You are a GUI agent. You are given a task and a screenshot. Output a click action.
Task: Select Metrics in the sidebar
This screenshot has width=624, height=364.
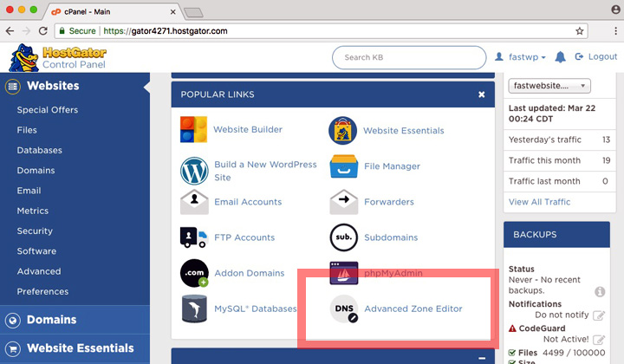(x=33, y=211)
